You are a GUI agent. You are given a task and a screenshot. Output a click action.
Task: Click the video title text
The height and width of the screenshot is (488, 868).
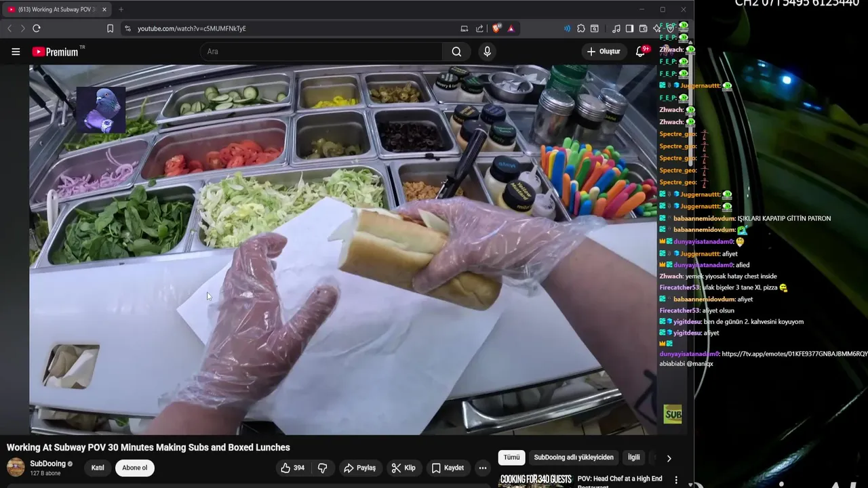(x=149, y=447)
